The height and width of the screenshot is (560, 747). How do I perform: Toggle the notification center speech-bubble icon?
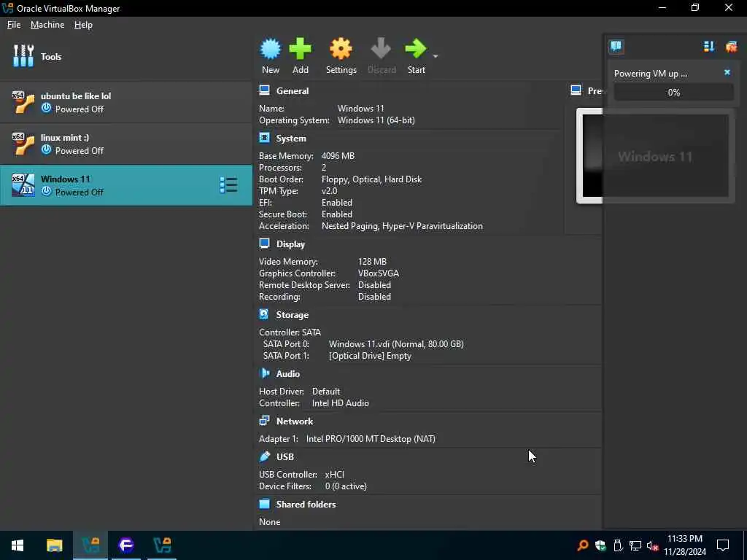pyautogui.click(x=616, y=46)
